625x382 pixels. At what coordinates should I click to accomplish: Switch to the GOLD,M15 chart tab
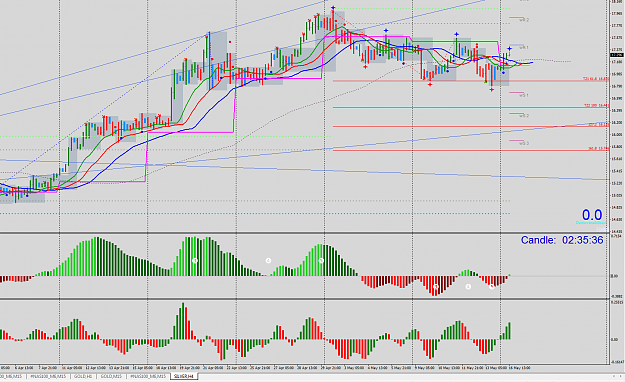tap(111, 376)
